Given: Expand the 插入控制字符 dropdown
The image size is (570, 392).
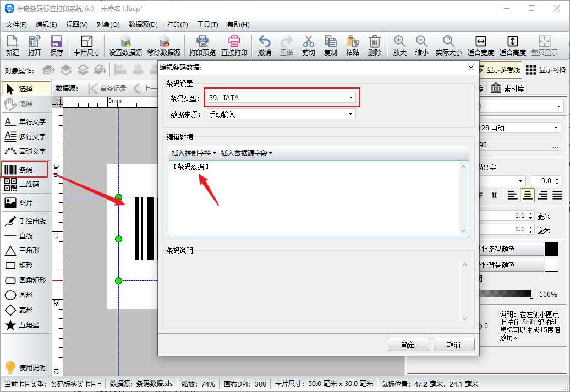Looking at the screenshot, I should [x=194, y=153].
